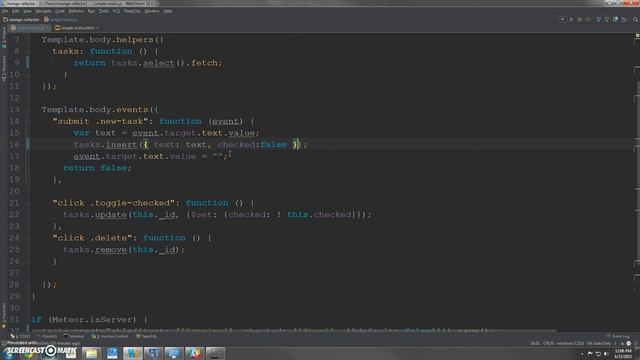640x360 pixels.
Task: Click the code analysis indicator above scrollbar
Action: tap(637, 36)
